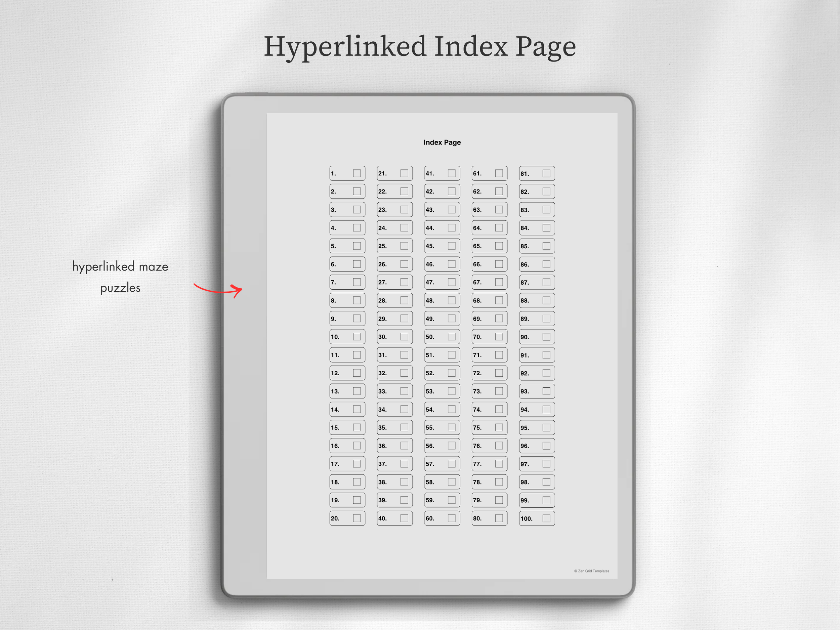The height and width of the screenshot is (630, 840).
Task: Tick the checkbox for puzzle 37
Action: click(404, 464)
